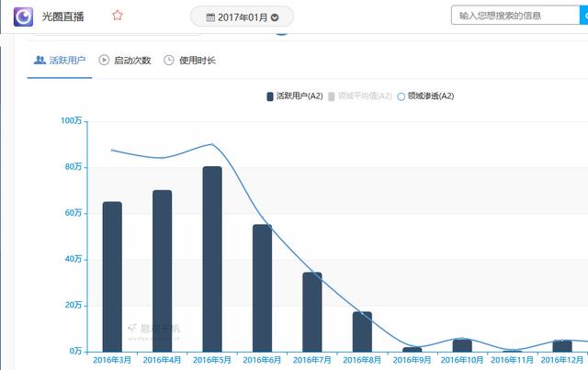This screenshot has height=370, width=588.
Task: Favorite the app with the star icon
Action: pyautogui.click(x=118, y=16)
